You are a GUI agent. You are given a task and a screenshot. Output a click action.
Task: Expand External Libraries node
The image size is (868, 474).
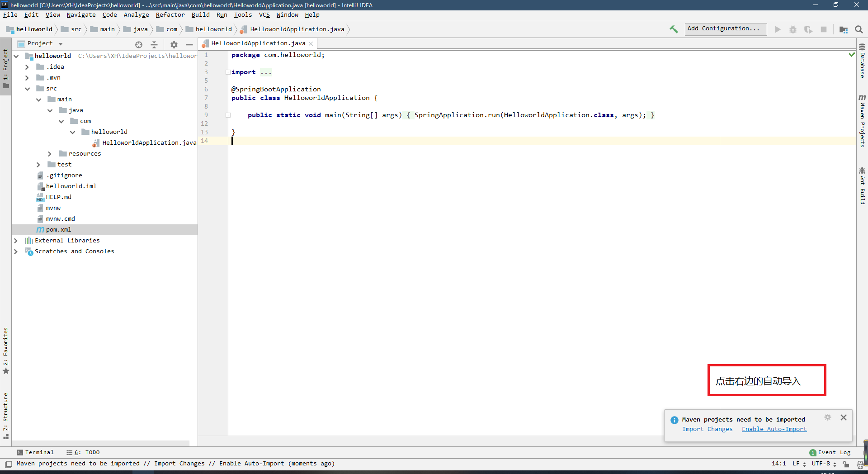16,241
